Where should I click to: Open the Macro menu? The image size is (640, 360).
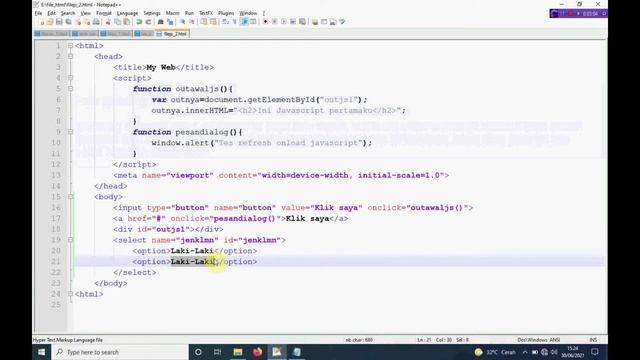(173, 13)
